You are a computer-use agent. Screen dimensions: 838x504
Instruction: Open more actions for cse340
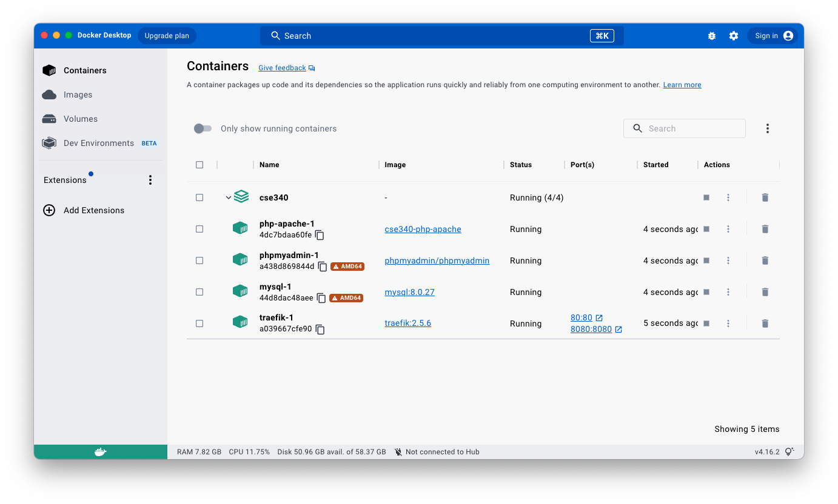(x=728, y=197)
